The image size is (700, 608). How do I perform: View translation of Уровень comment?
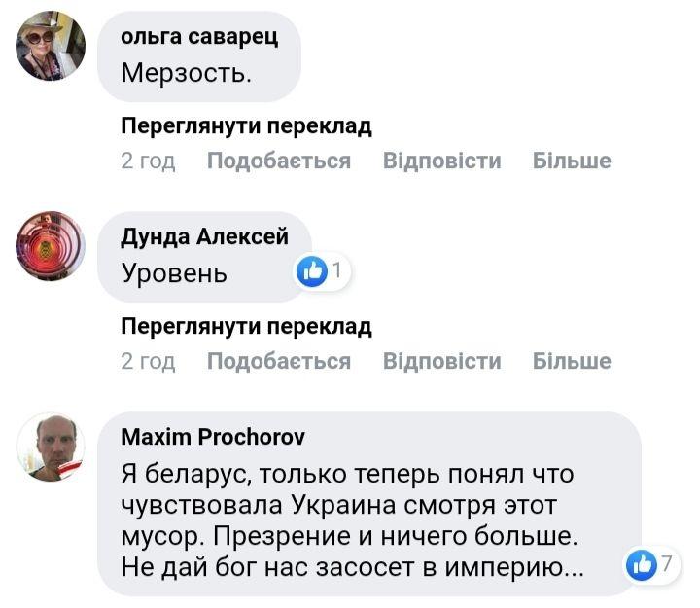point(246,327)
